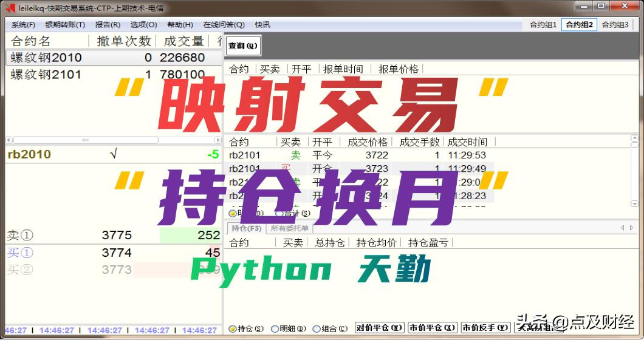644x340 pixels.
Task: Select the bottom 明细(D) radio button
Action: (x=275, y=329)
